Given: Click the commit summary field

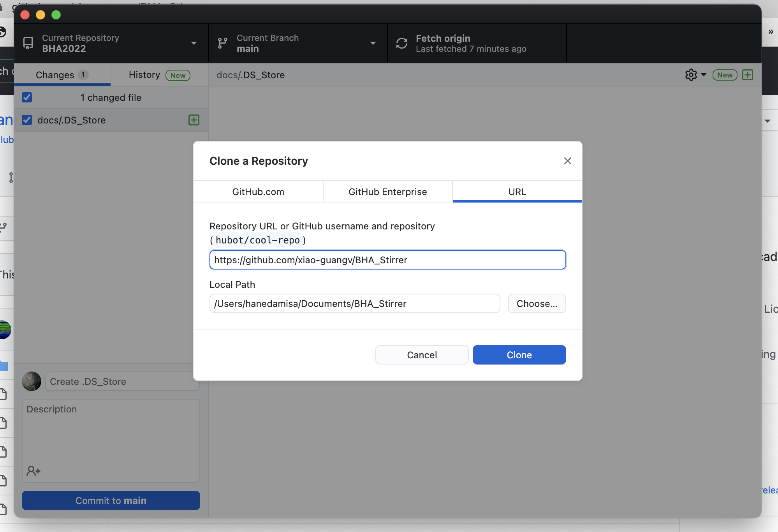Looking at the screenshot, I should (x=122, y=381).
